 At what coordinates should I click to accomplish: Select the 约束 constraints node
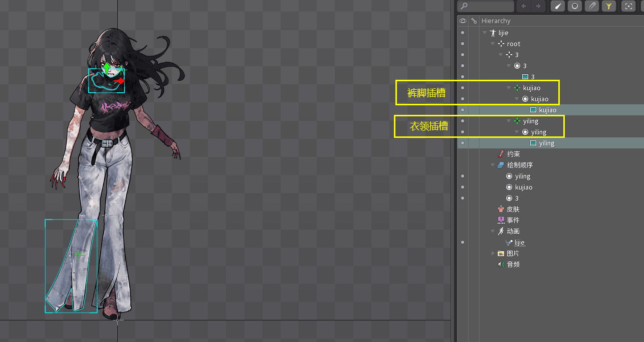point(513,154)
